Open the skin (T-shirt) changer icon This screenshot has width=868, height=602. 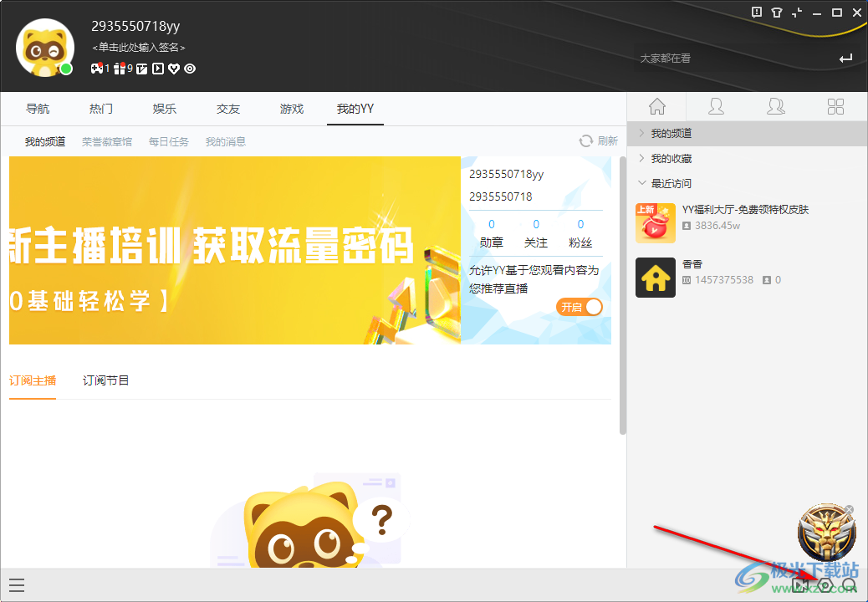tap(777, 13)
